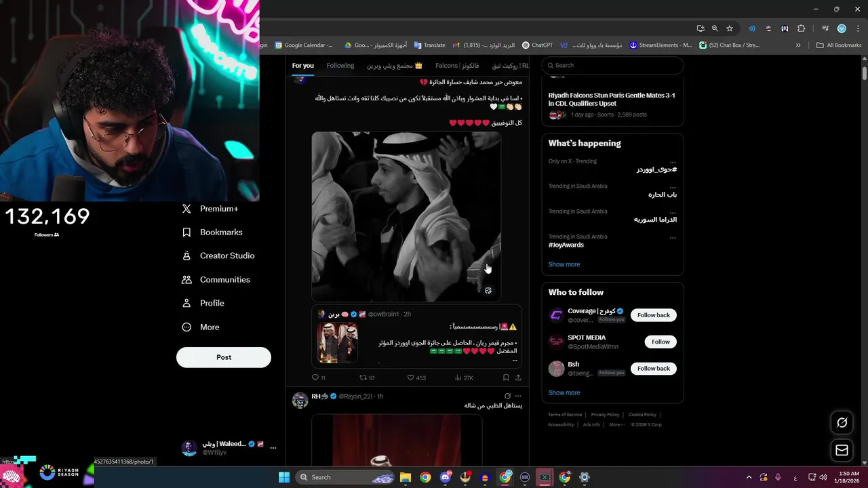Open StreamElements bookmark
The image size is (868, 488).
660,45
